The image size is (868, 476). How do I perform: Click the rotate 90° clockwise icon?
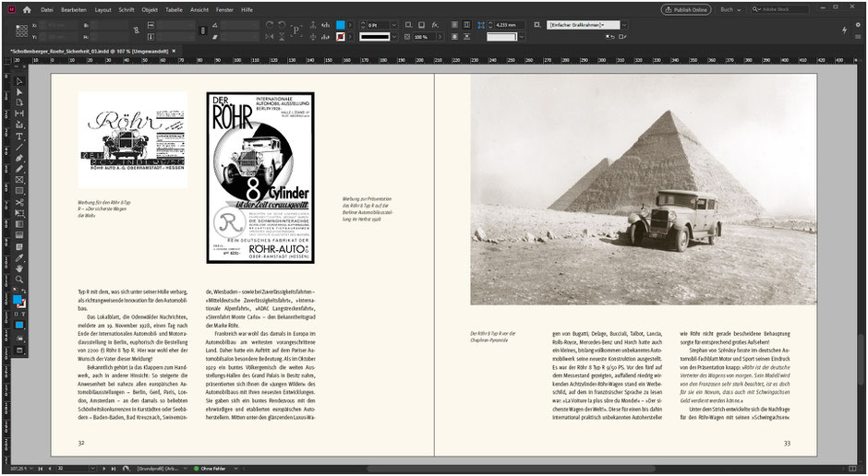tap(270, 25)
